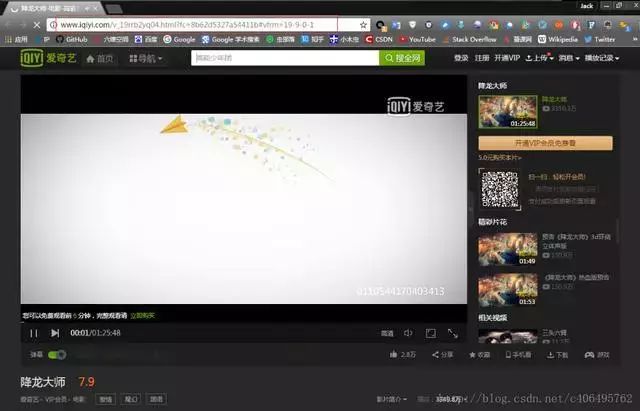Open the trailer thumbnail with duration 01:53
640x411 pixels.
click(508, 290)
